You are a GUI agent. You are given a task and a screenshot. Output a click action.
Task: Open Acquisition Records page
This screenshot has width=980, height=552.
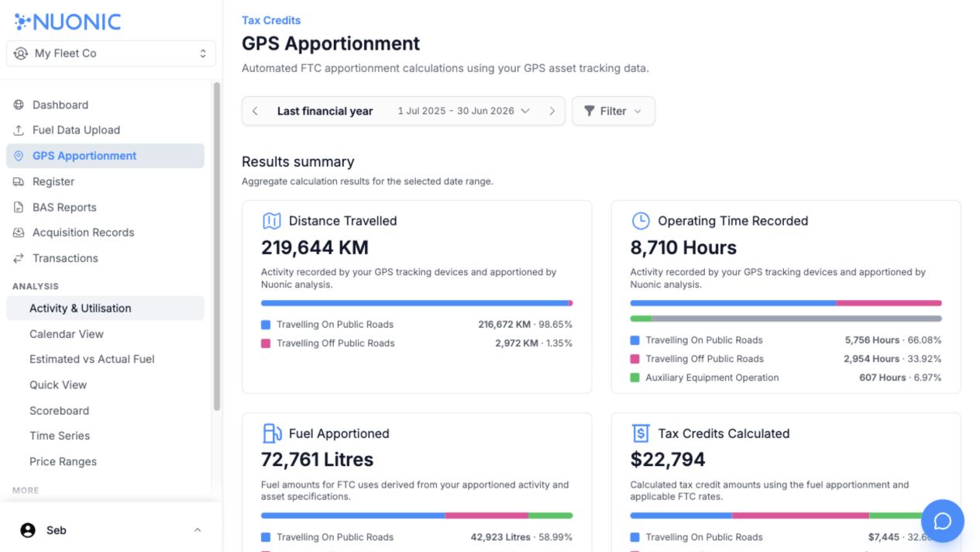pos(105,233)
